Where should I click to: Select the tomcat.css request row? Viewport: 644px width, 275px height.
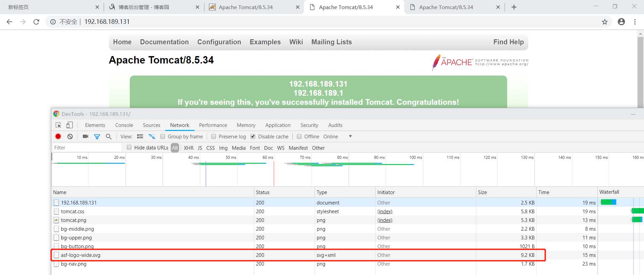[324, 212]
